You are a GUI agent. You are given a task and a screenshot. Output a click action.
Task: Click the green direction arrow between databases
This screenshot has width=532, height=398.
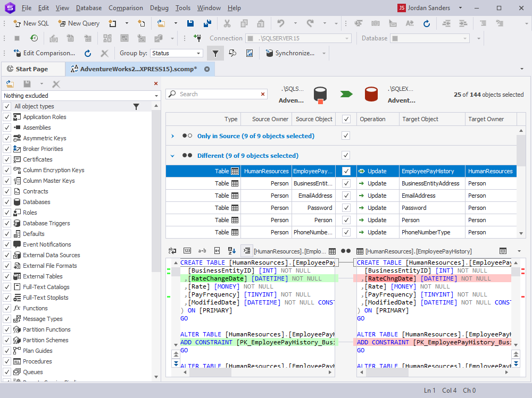coord(346,94)
